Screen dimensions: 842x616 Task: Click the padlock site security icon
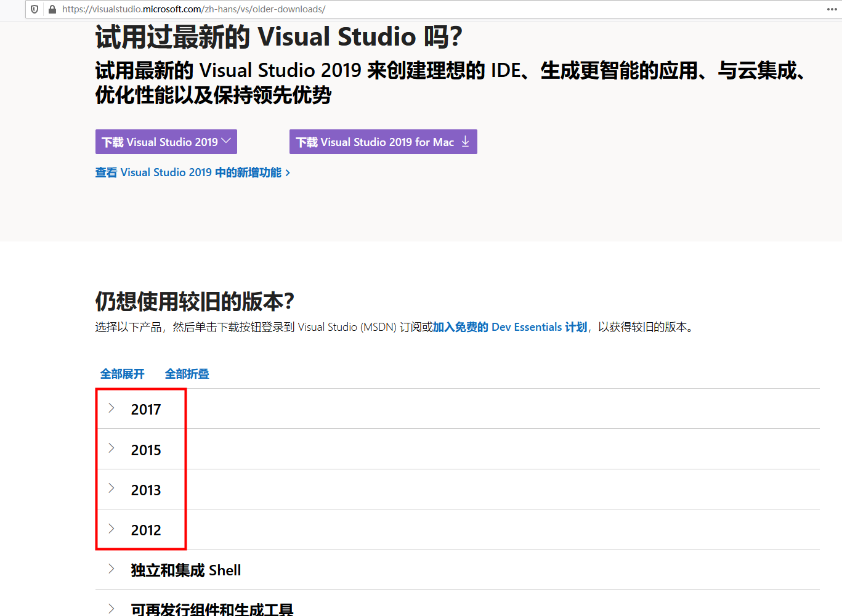(x=52, y=9)
